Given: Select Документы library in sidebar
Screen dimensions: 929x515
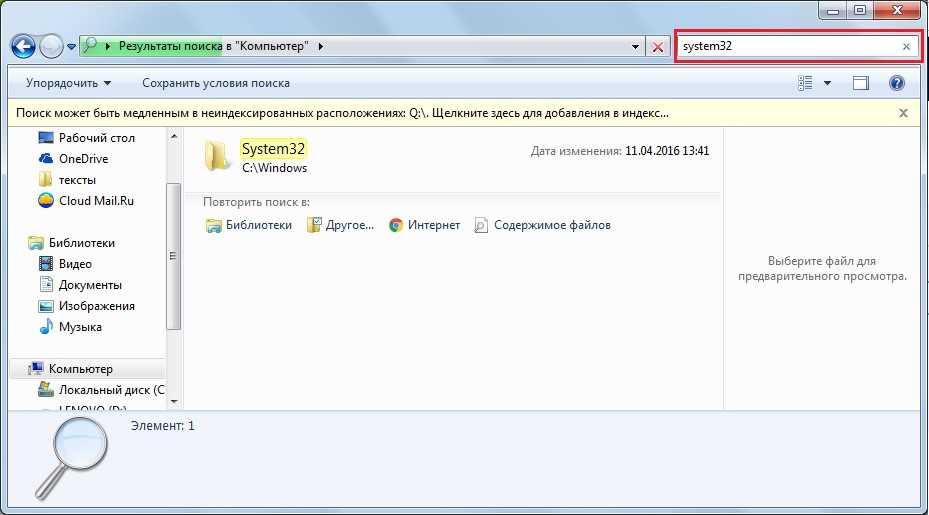Looking at the screenshot, I should coord(90,285).
